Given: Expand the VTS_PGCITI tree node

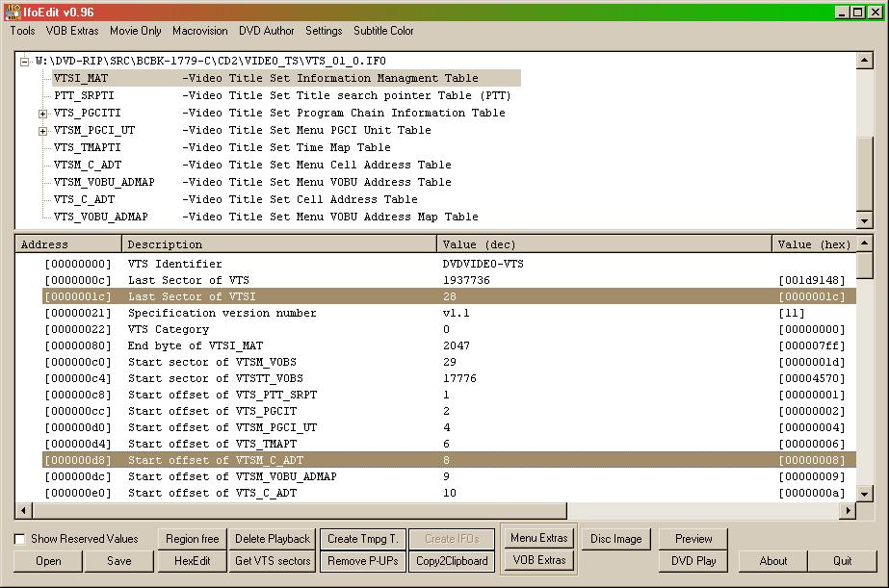Looking at the screenshot, I should point(42,114).
